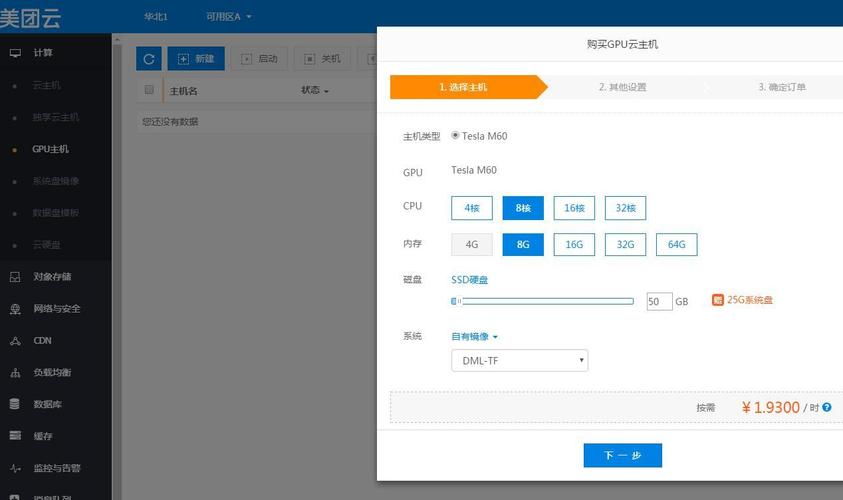Choose the 8G memory option
The height and width of the screenshot is (500, 843).
coord(523,245)
